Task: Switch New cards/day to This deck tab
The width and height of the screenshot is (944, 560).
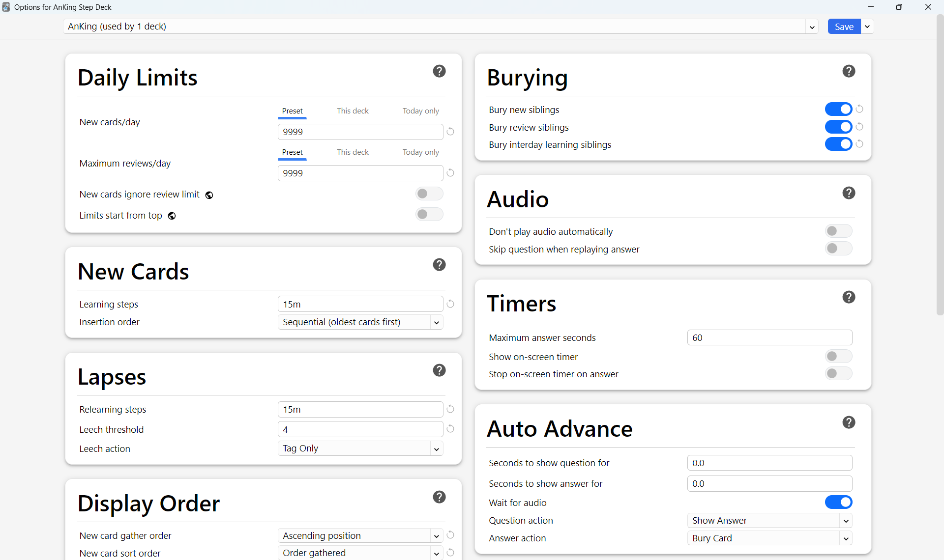Action: (353, 111)
